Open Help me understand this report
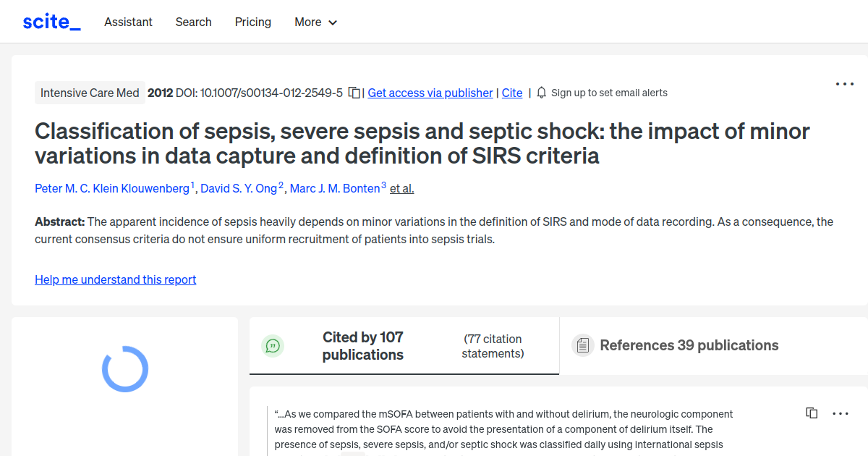The image size is (868, 456). 115,279
